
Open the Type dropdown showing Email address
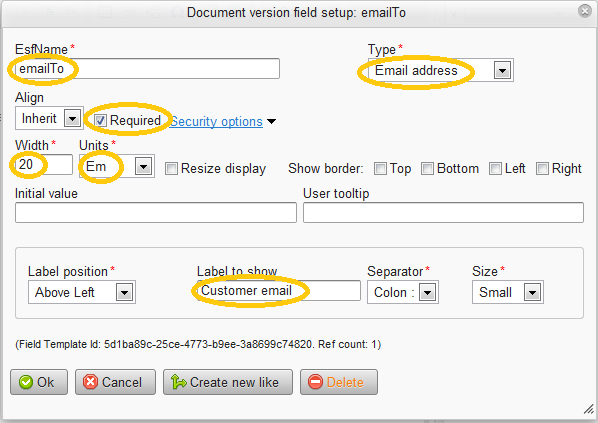tap(440, 70)
